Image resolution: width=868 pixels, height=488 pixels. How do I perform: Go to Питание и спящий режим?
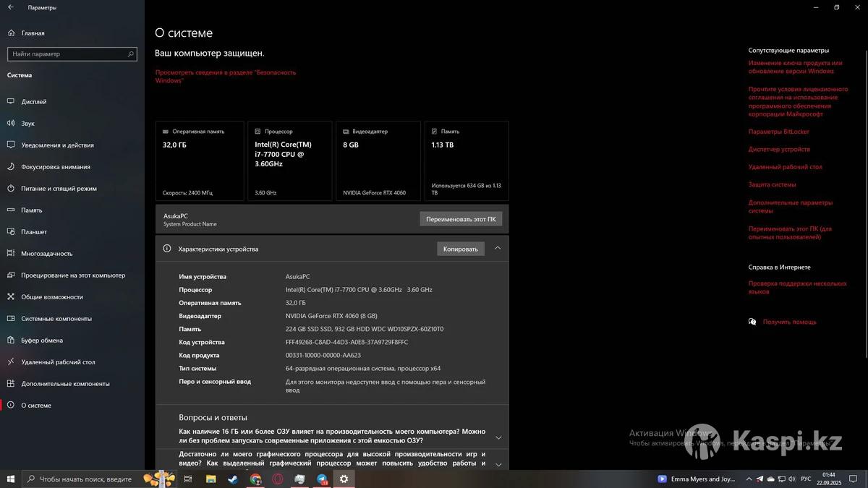click(x=59, y=189)
